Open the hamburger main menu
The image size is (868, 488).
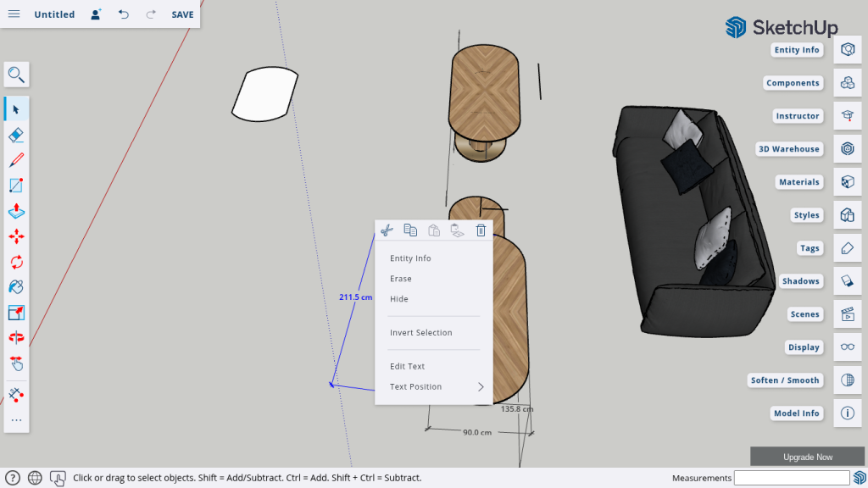point(14,14)
